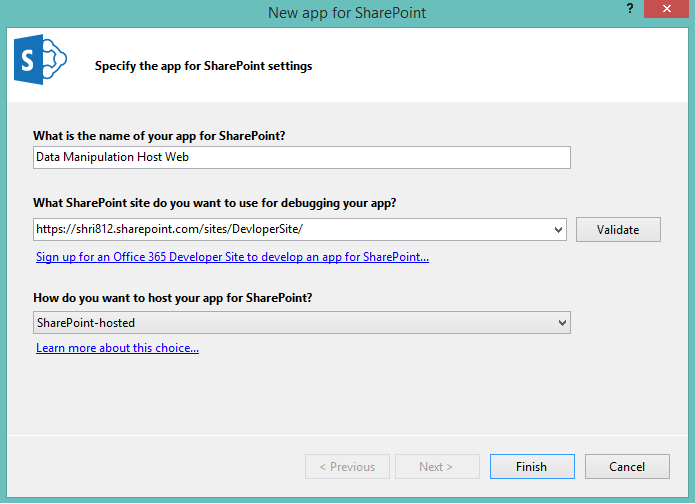Screen dimensions: 695x504
Task: Click the New app for SharePoint title text
Action: tap(346, 13)
